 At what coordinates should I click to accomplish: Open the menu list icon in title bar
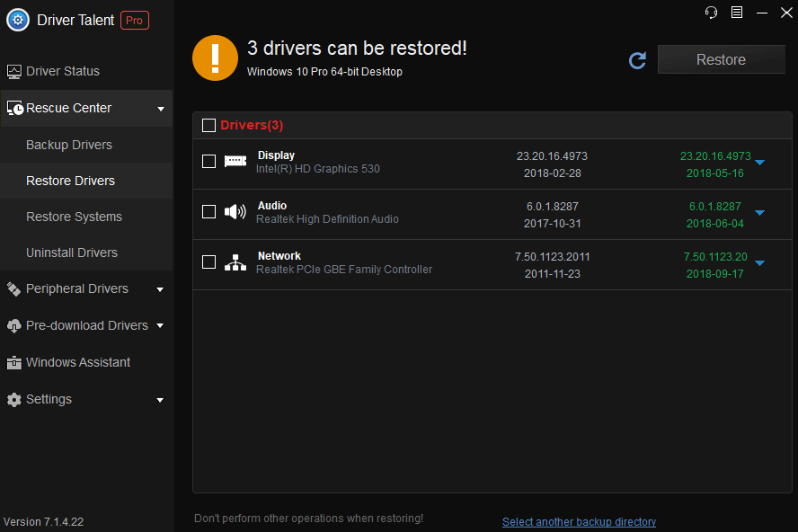click(x=736, y=13)
